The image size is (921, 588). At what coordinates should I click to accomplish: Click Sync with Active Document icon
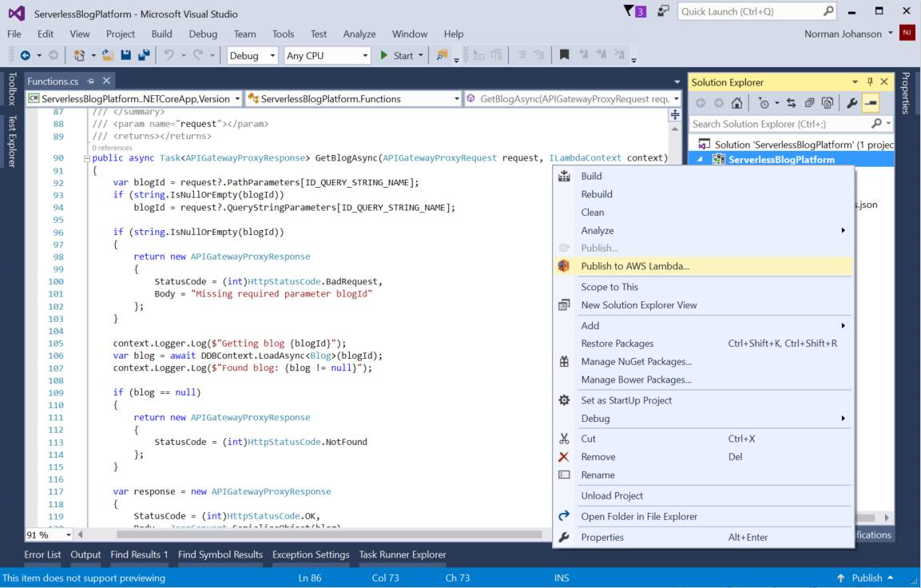[x=792, y=104]
